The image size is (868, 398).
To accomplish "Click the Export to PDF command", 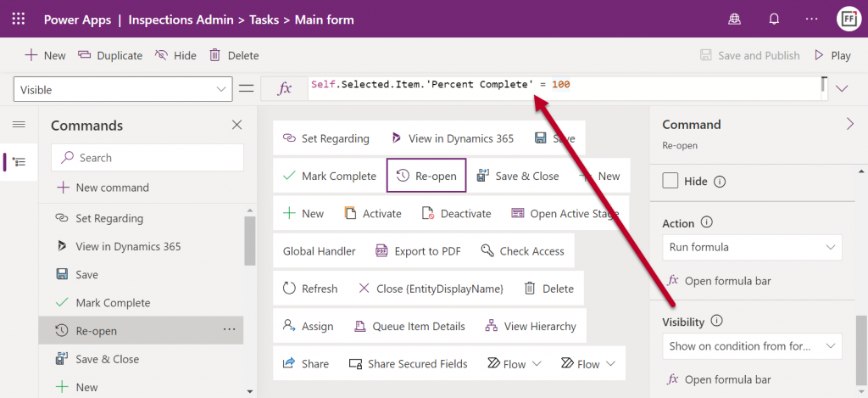I will coord(418,251).
